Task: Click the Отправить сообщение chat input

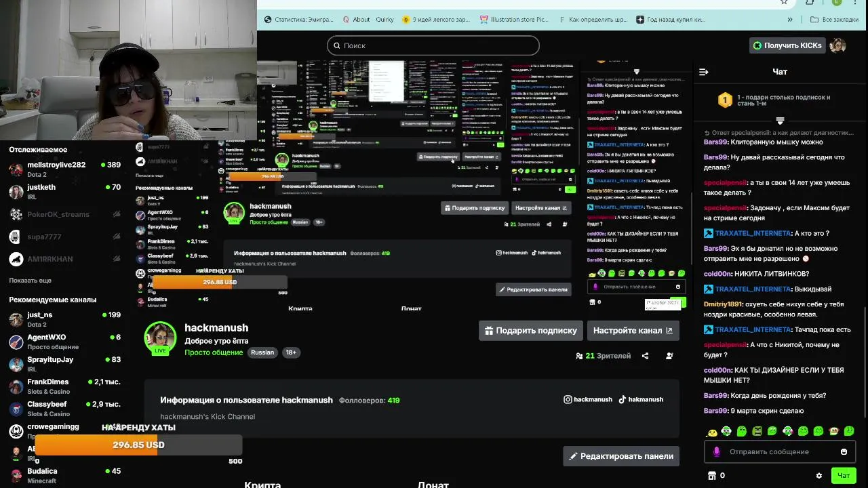Action: pos(780,451)
